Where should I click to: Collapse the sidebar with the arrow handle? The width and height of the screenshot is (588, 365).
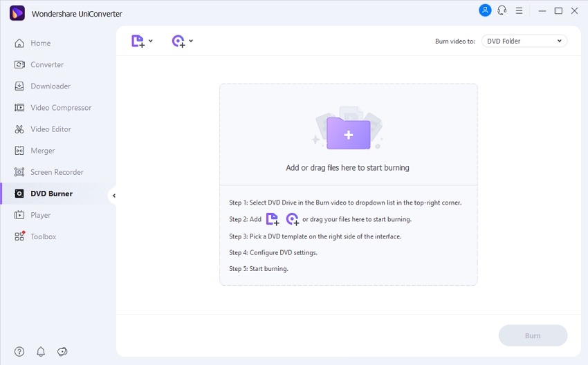(113, 196)
